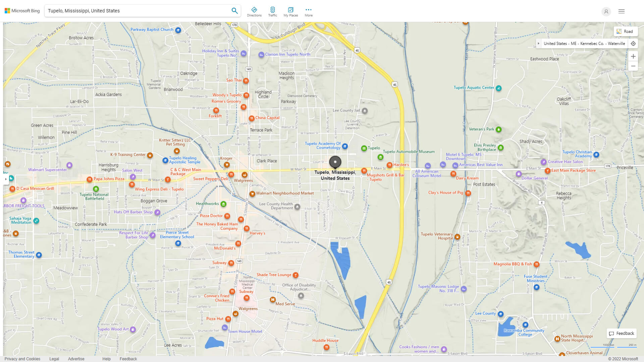The image size is (644, 362).
Task: Open the hamburger navigation menu
Action: coord(621,11)
